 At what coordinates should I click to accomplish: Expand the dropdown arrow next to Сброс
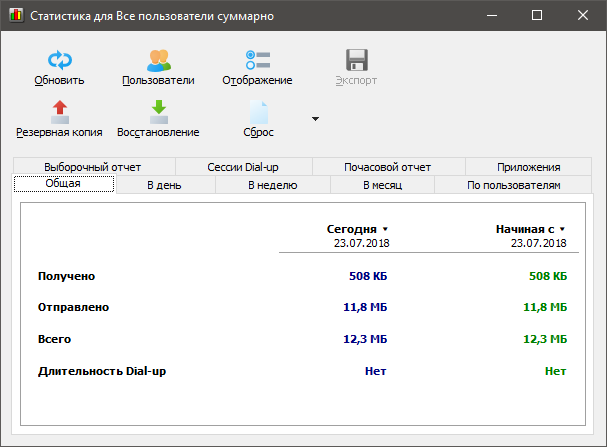316,119
